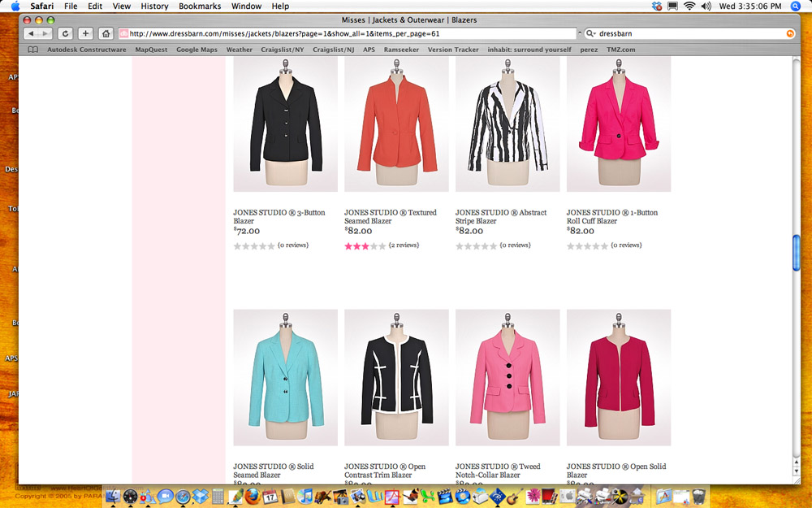Click the blue vertical scrollbar thumb
Viewport: 812px width, 508px height.
tap(797, 253)
